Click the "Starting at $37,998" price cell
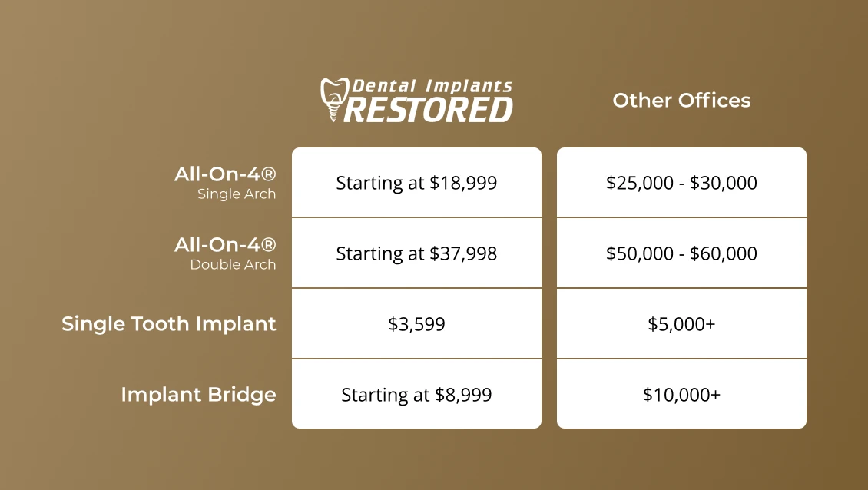This screenshot has height=490, width=868. click(x=416, y=253)
